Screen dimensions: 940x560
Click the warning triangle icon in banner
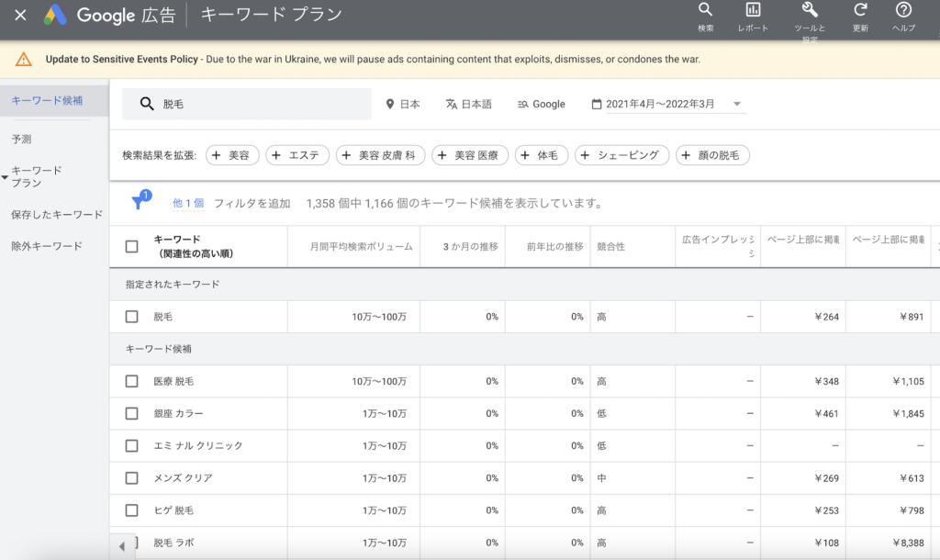pyautogui.click(x=23, y=60)
